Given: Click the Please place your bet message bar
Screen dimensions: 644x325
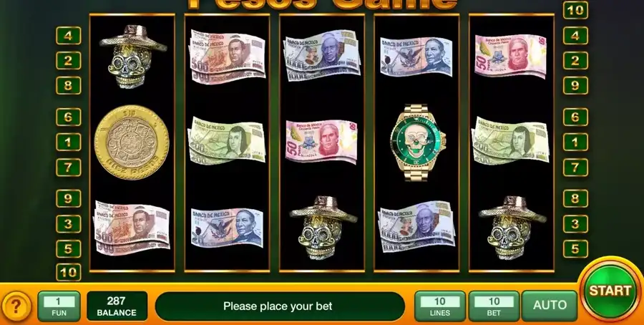Looking at the screenshot, I should (279, 306).
